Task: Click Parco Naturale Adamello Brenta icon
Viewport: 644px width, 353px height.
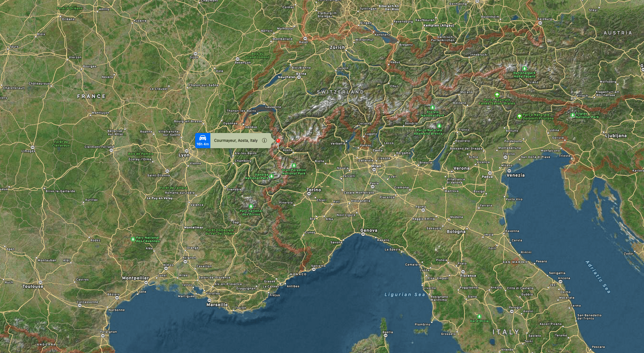Action: (x=439, y=126)
